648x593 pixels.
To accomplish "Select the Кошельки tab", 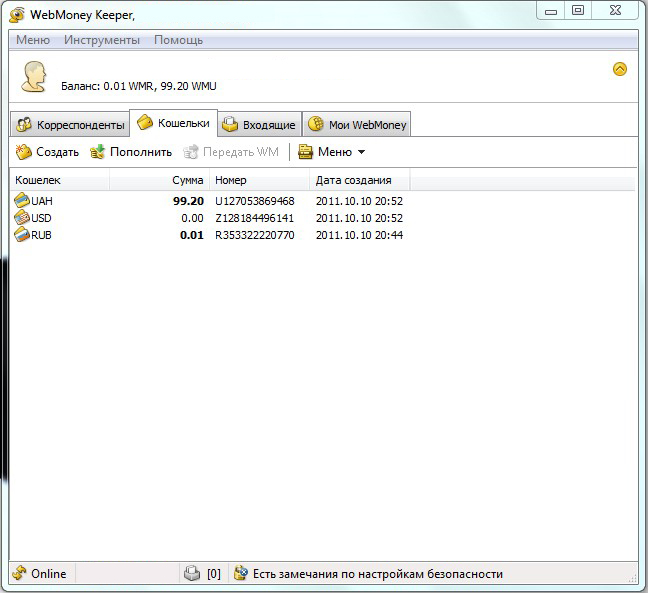I will point(174,123).
